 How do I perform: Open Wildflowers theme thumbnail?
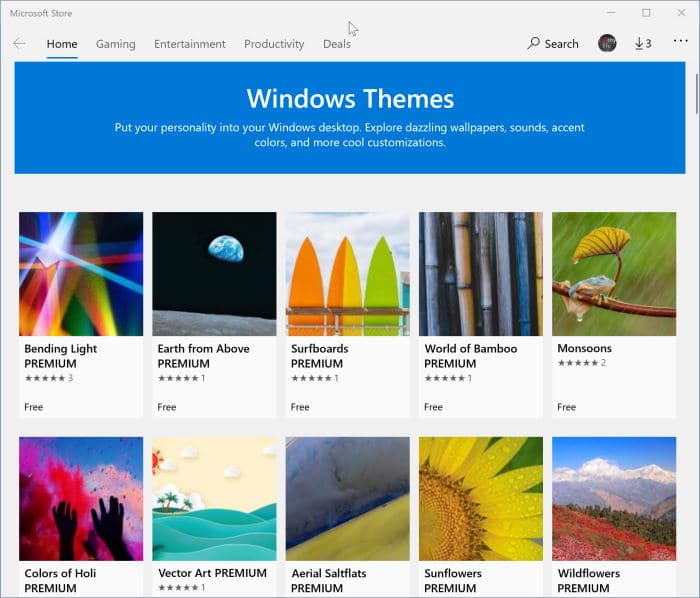(614, 498)
